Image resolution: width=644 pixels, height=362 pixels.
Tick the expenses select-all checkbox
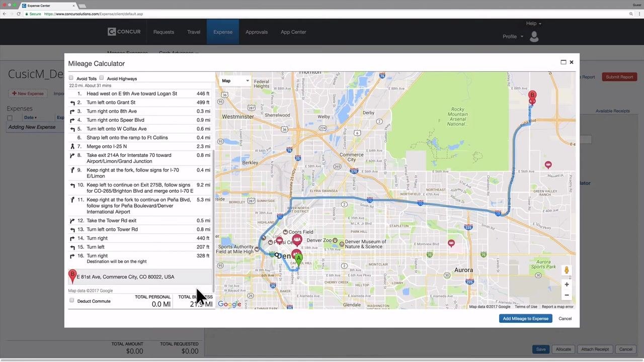(10, 118)
